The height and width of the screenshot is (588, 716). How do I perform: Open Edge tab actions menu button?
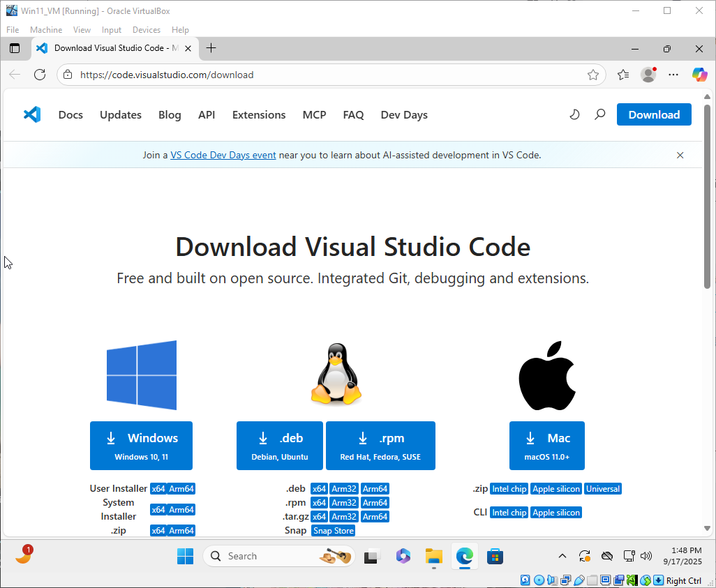[15, 48]
